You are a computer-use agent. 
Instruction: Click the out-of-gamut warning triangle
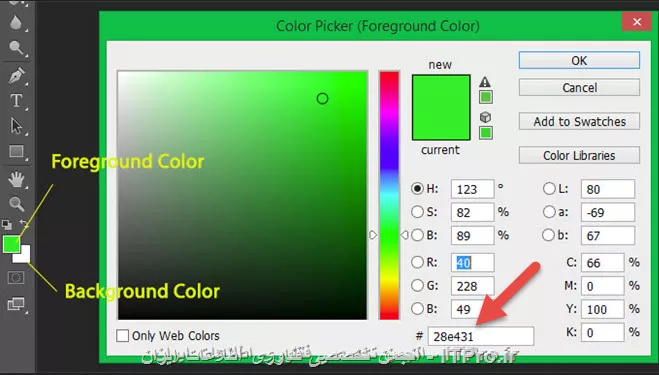pos(485,82)
